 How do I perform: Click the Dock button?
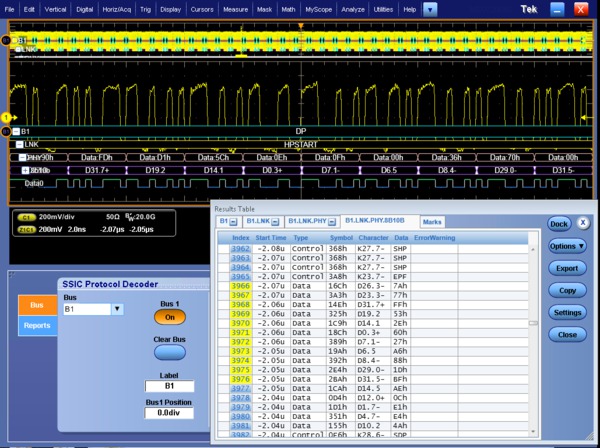pyautogui.click(x=559, y=224)
